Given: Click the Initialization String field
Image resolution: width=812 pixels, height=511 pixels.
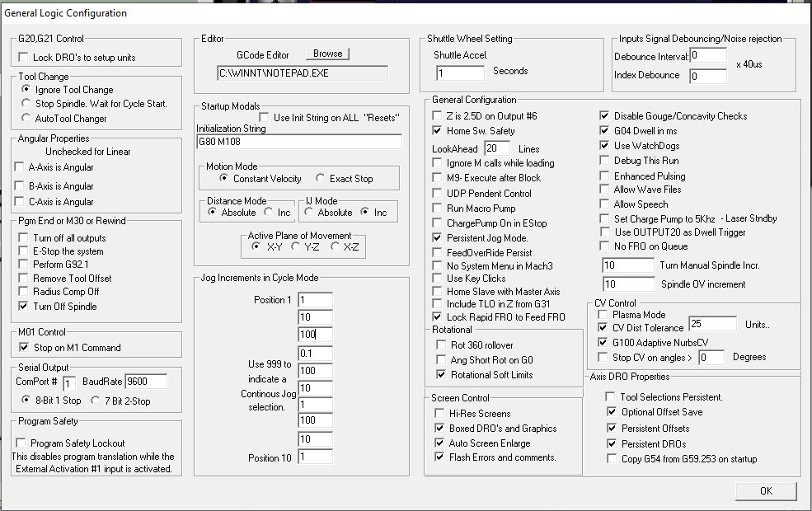Looking at the screenshot, I should pos(299,141).
